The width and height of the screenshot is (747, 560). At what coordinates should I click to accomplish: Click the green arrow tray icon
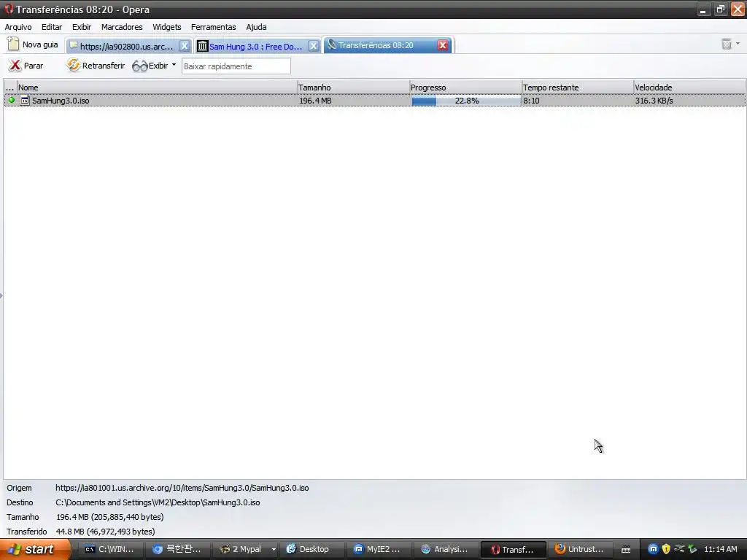[x=693, y=549]
